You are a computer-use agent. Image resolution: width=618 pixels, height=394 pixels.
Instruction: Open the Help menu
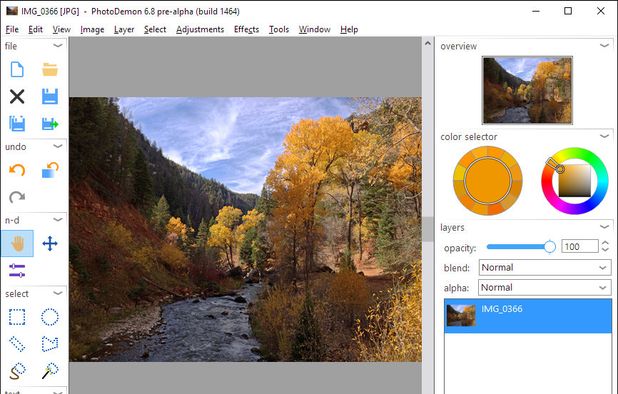pos(349,30)
